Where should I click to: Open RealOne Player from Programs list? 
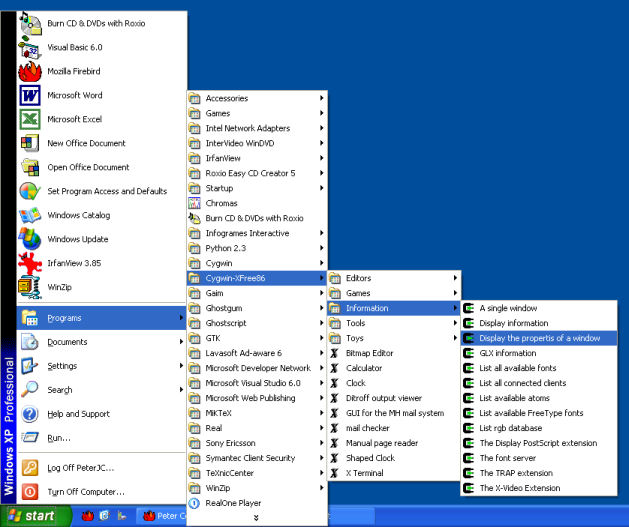233,503
